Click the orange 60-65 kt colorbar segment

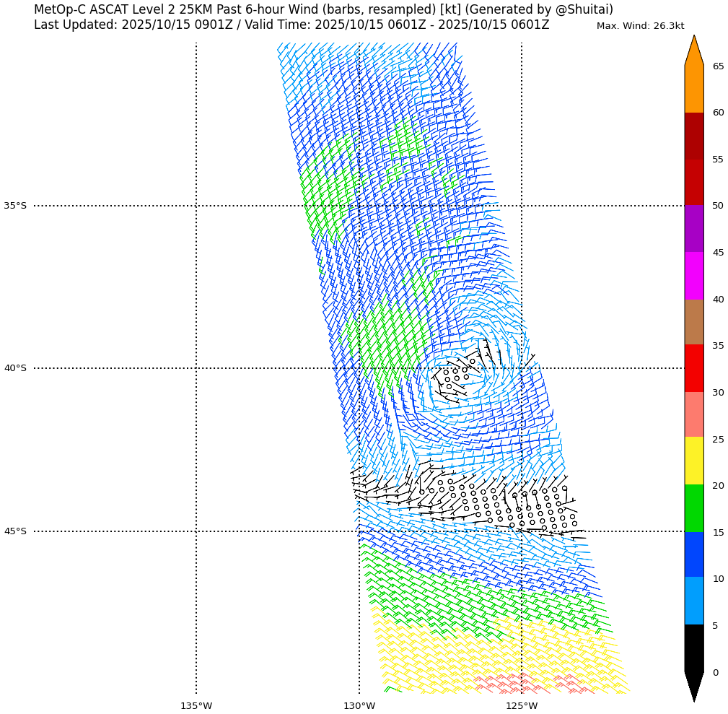tap(693, 89)
